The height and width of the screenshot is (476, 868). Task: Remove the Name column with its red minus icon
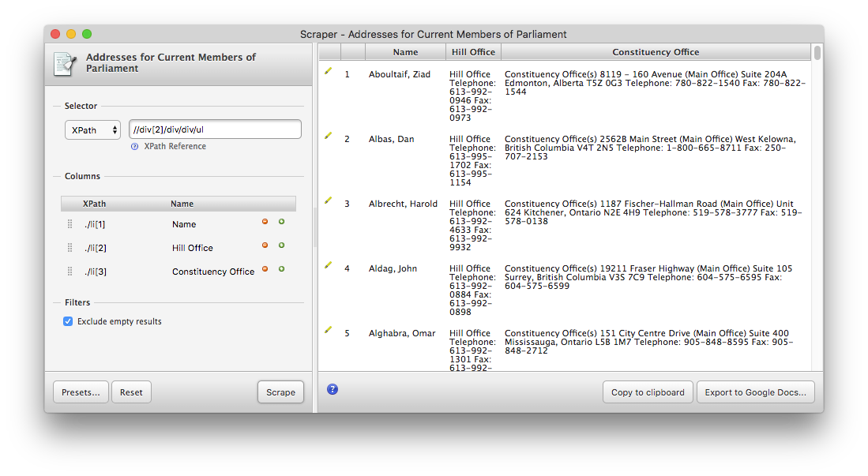coord(265,222)
